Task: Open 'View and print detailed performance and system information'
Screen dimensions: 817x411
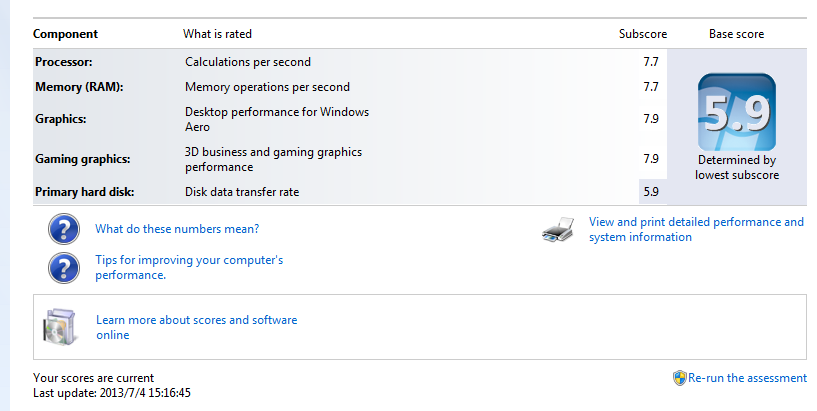Action: tap(696, 230)
